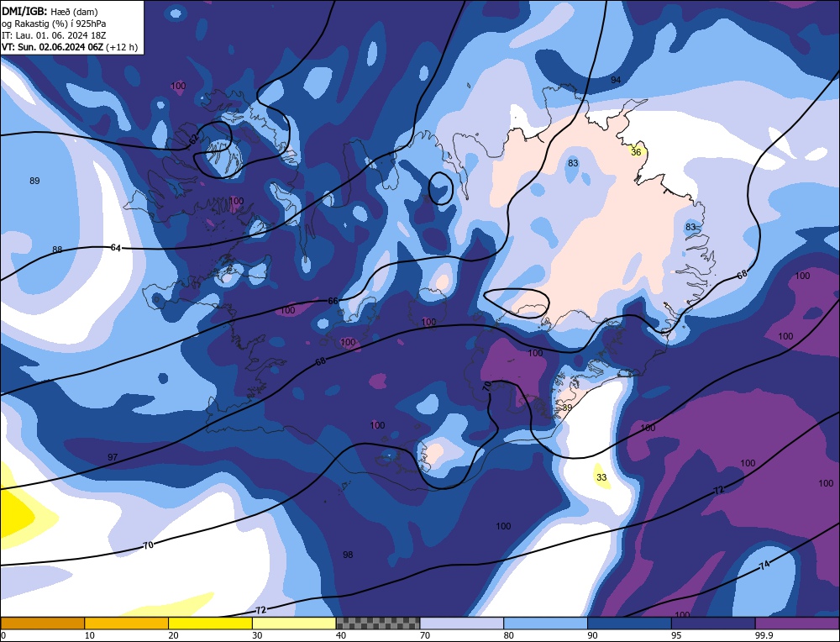Click the 66 contour line label
The width and height of the screenshot is (840, 642).
click(x=333, y=301)
